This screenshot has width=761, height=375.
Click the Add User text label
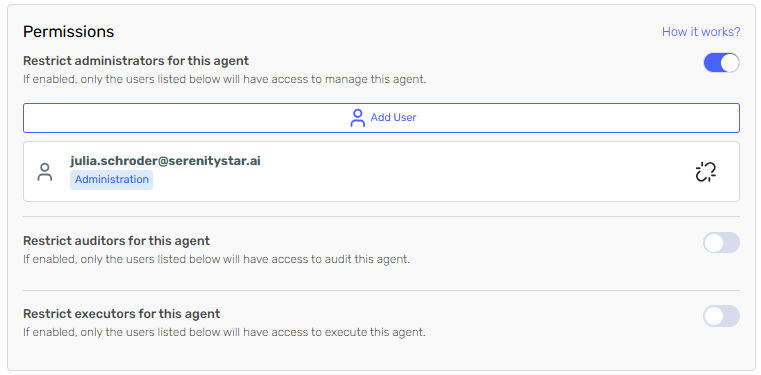click(394, 117)
